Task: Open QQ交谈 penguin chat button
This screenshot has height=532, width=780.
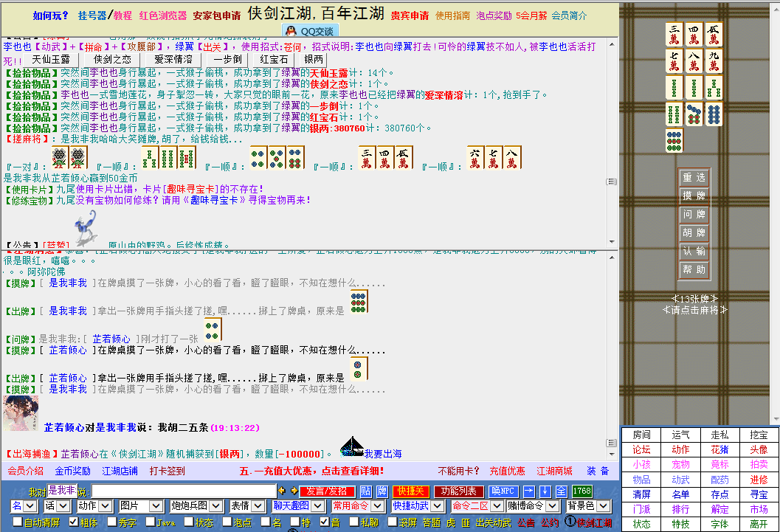Action: 311,31
